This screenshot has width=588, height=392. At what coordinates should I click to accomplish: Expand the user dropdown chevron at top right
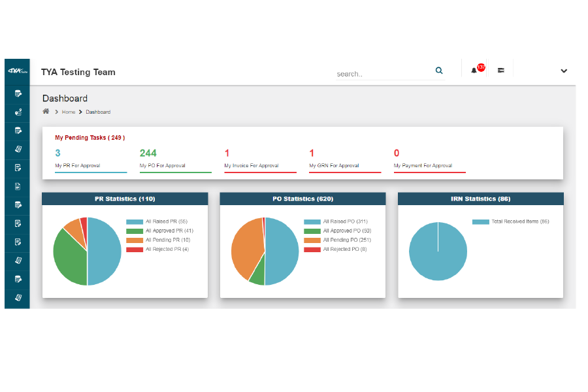coord(564,71)
